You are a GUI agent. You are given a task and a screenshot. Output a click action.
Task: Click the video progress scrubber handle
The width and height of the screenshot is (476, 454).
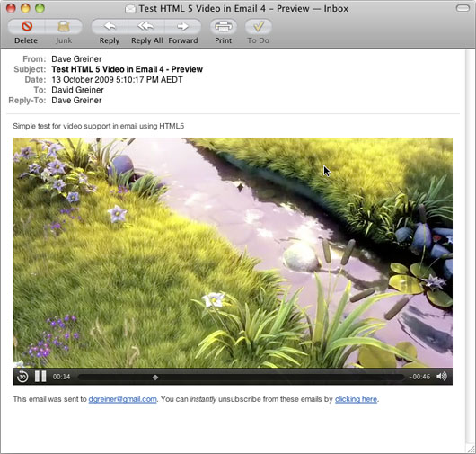point(155,378)
